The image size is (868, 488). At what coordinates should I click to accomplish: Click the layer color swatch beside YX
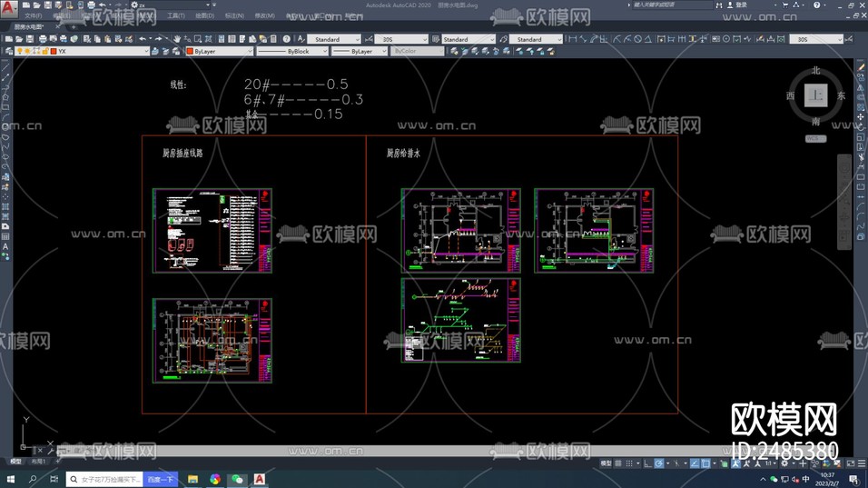pos(54,51)
